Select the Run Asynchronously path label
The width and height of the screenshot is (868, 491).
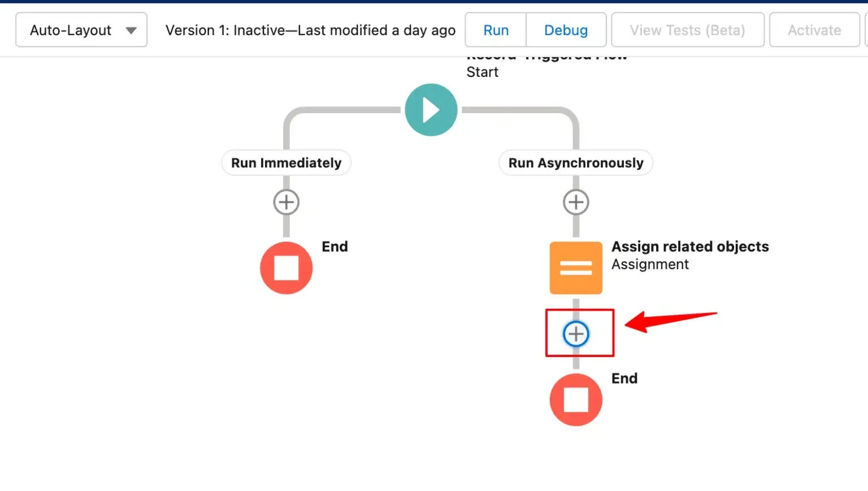click(576, 163)
